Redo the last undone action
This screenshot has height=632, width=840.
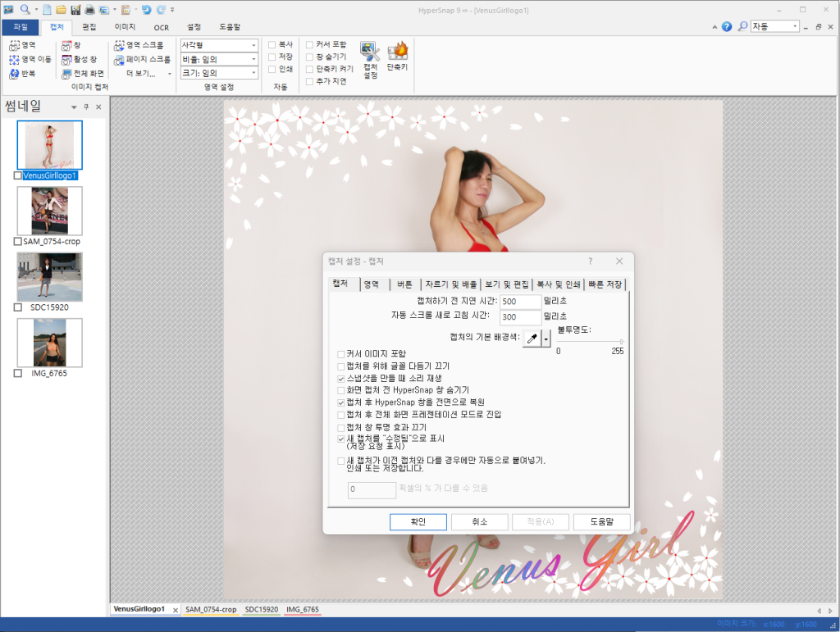pyautogui.click(x=161, y=10)
